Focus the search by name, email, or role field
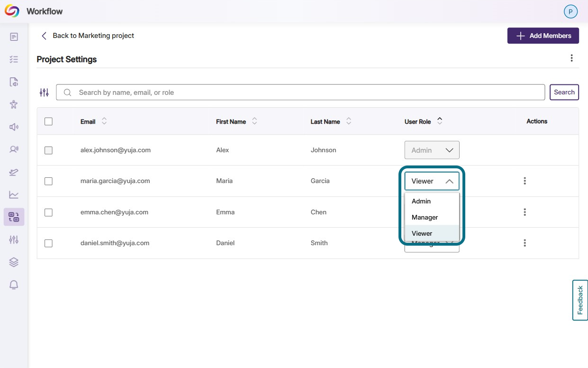This screenshot has width=588, height=368. point(300,92)
